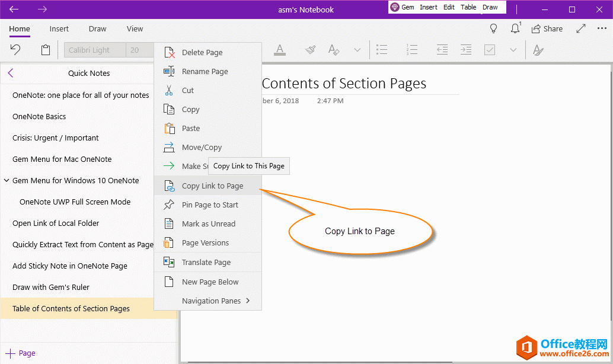Toggle the To-Do checkbox tag icon
The width and height of the screenshot is (613, 364).
point(490,50)
